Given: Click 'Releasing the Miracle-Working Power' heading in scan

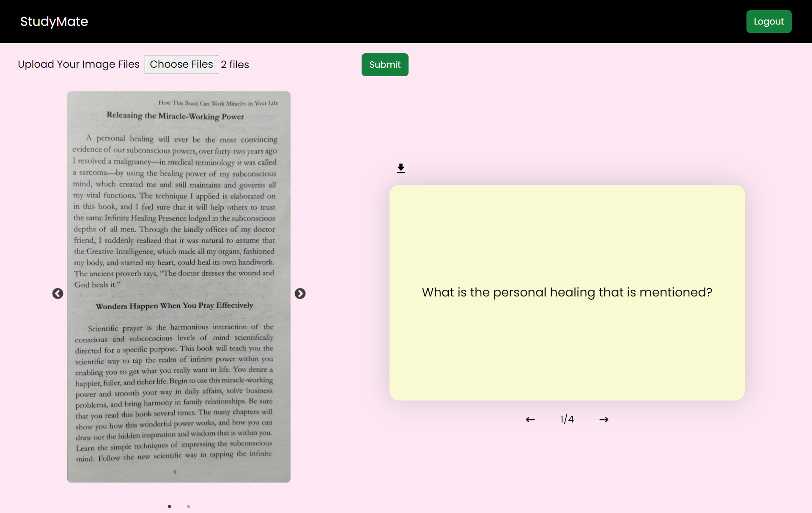Looking at the screenshot, I should point(175,116).
